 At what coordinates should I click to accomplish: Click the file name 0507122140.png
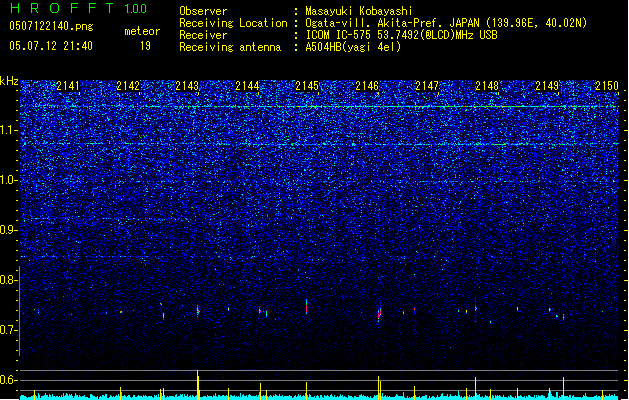(x=51, y=26)
